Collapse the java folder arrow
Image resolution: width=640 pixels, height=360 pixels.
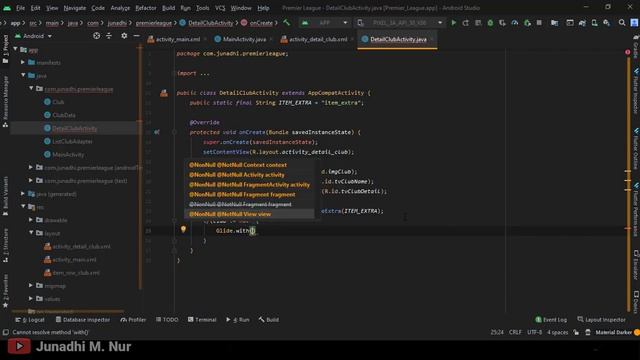[x=23, y=76]
